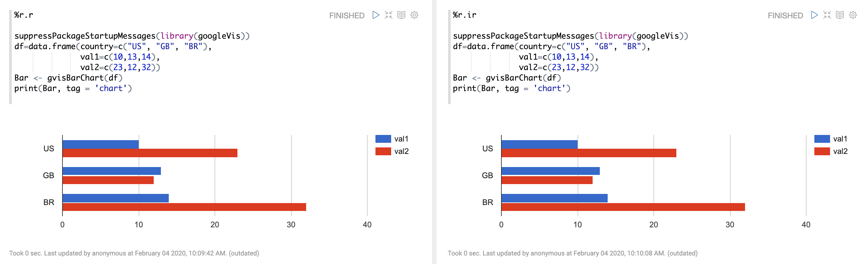
Task: Click FINISHED status of the %r.r paragraph
Action: [x=346, y=15]
